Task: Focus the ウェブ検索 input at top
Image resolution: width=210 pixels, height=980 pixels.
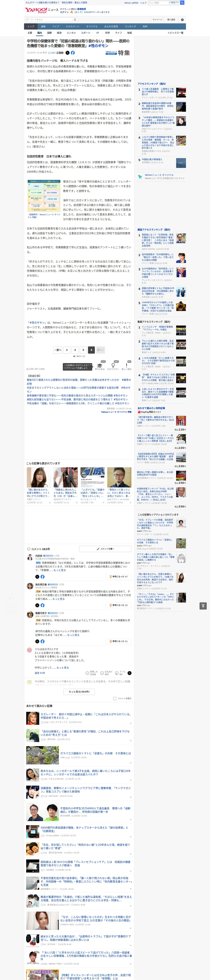Action: tap(158, 3)
